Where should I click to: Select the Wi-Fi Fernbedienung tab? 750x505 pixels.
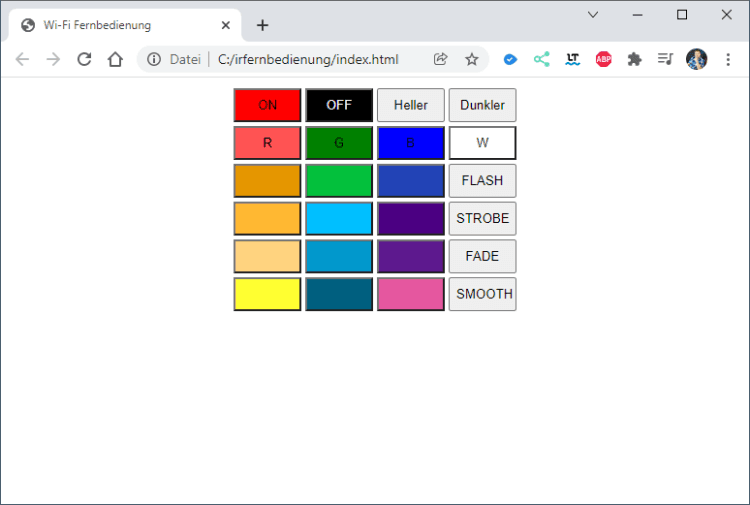(120, 25)
